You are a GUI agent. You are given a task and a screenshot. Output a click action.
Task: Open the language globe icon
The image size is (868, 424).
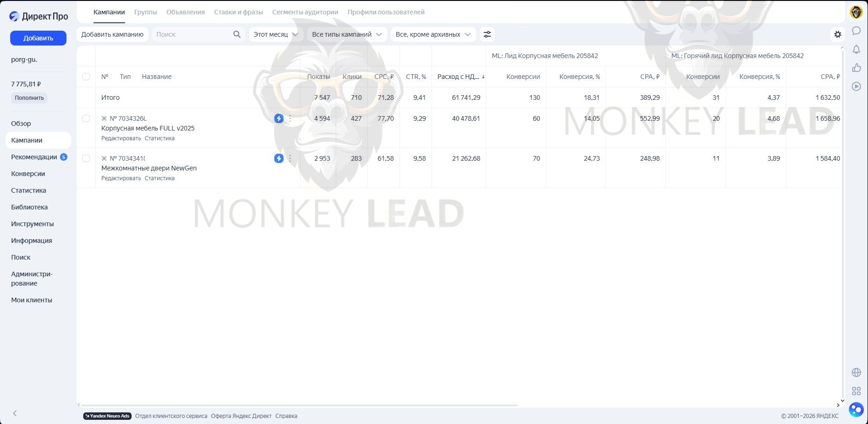coord(856,372)
